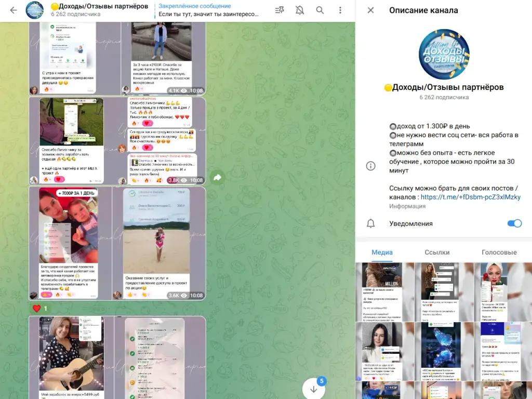
Task: Jump to latest messages with down arrow
Action: point(313,389)
